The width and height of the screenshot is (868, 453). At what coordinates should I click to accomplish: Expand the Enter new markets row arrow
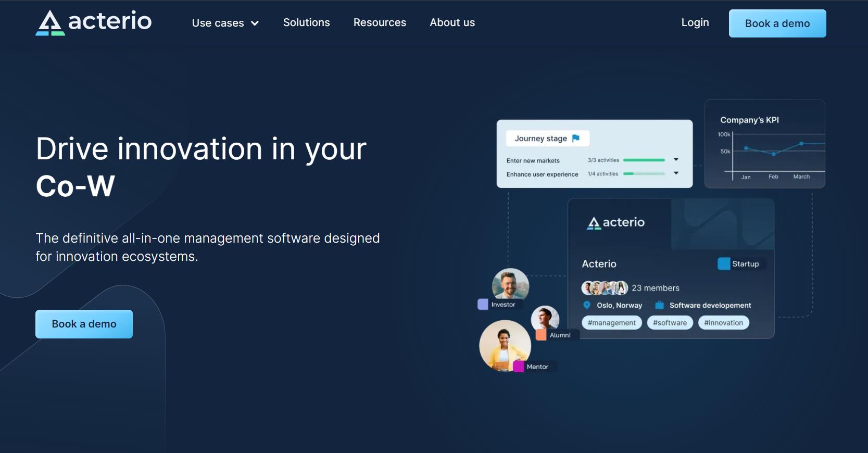coord(676,160)
